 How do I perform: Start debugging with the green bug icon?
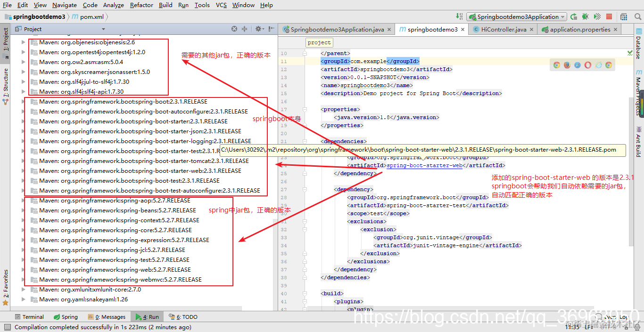[585, 16]
